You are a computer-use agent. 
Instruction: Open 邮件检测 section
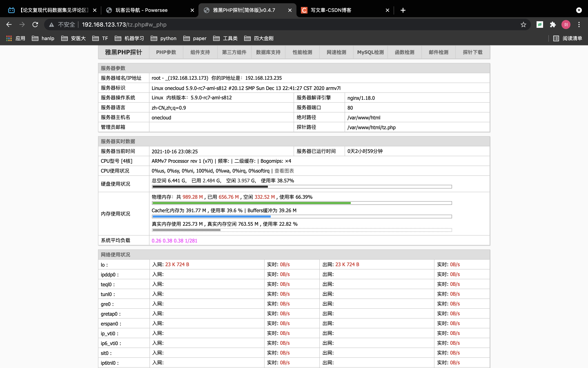coord(439,52)
